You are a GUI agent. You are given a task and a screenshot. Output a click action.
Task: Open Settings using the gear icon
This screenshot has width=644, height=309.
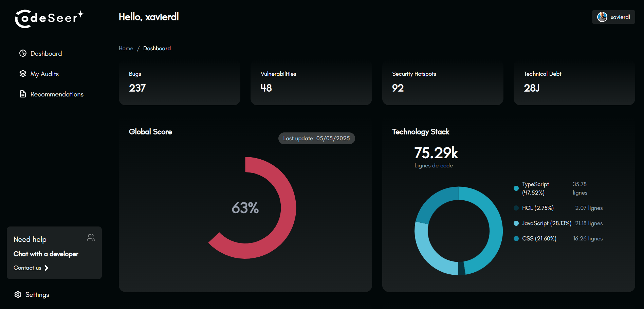point(18,295)
